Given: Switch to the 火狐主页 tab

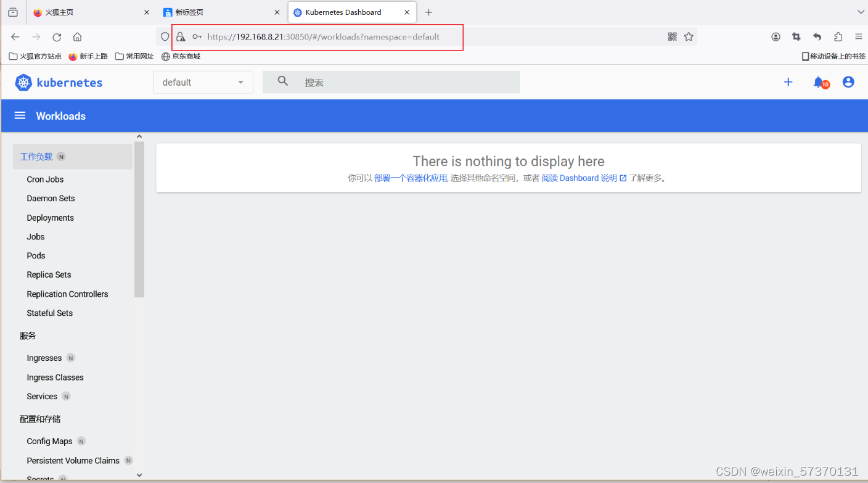Looking at the screenshot, I should 90,12.
